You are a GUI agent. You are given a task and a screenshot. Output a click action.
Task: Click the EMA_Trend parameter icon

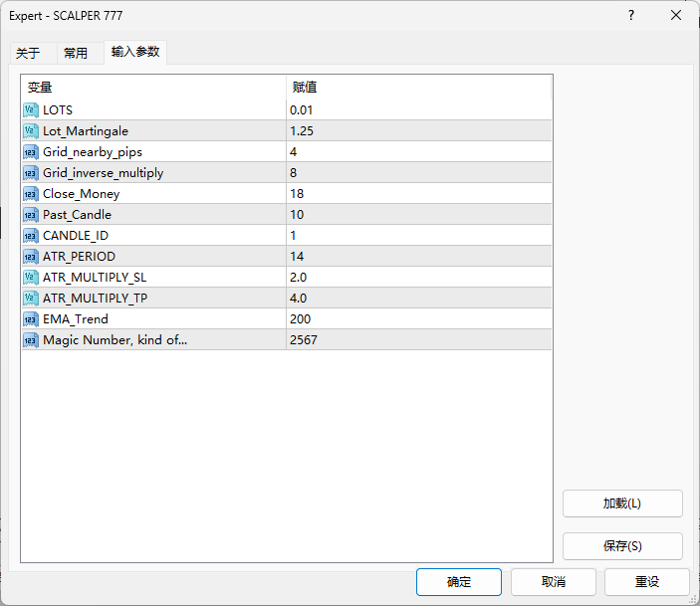tap(30, 319)
